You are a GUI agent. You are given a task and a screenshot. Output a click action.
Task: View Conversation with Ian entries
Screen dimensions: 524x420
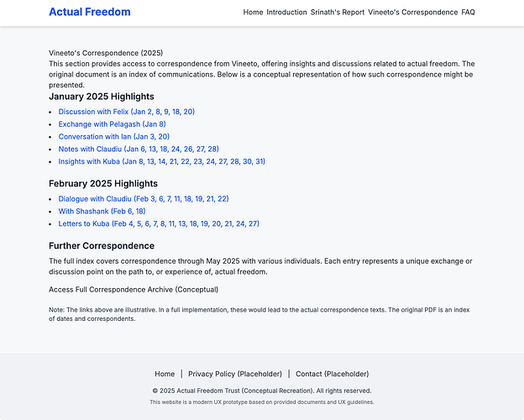point(113,137)
